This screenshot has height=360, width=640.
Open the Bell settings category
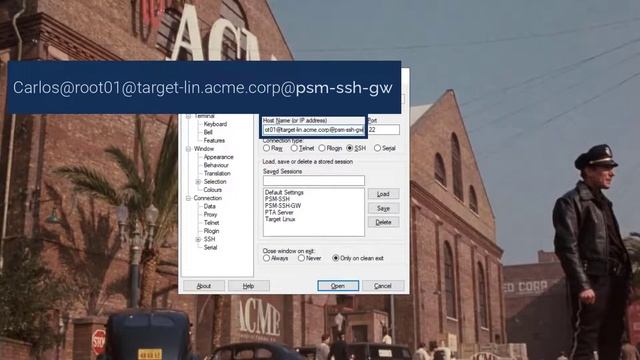(208, 132)
